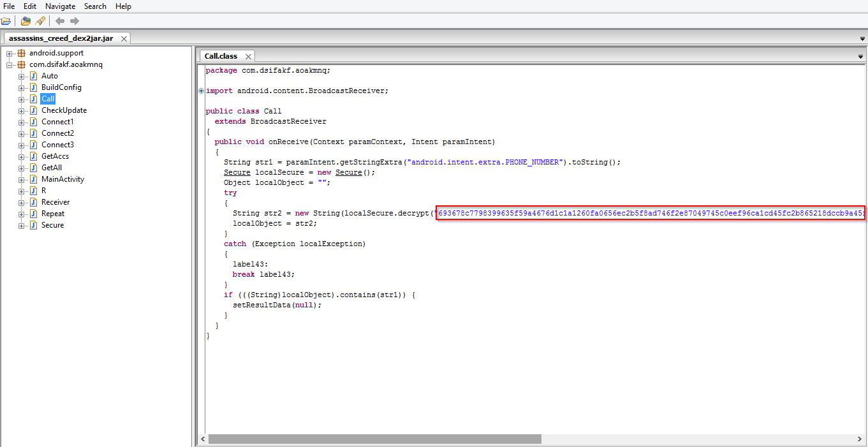Screen dimensions: 868x447
Task: Click the Backward navigation arrow
Action: pyautogui.click(x=61, y=21)
